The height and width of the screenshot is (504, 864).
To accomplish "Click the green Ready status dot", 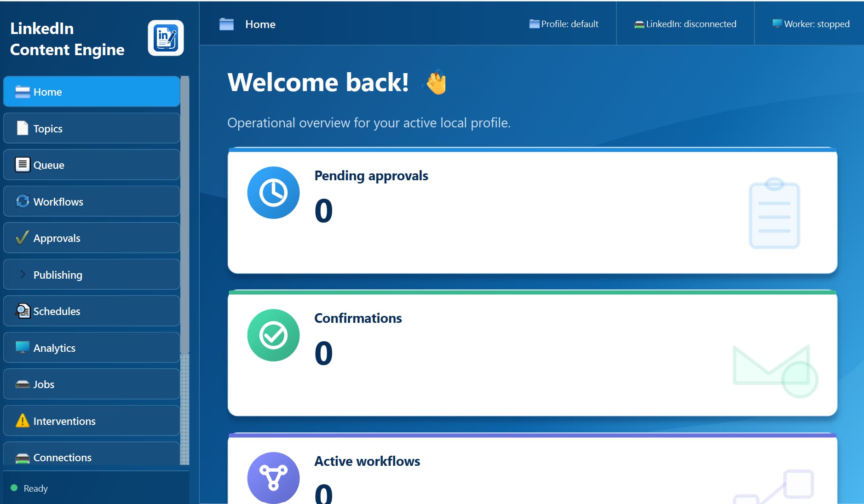I will click(14, 488).
